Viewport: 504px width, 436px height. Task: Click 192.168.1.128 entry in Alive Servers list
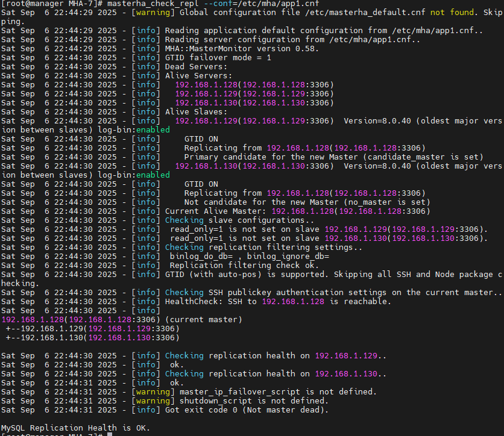coord(254,85)
